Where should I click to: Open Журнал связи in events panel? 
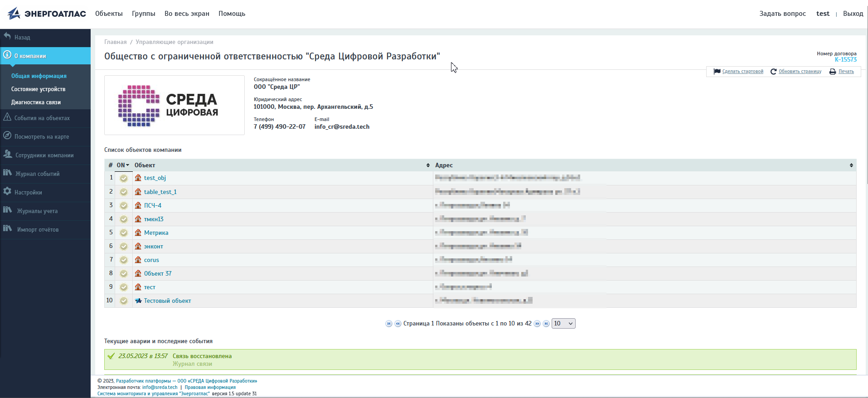coord(192,364)
